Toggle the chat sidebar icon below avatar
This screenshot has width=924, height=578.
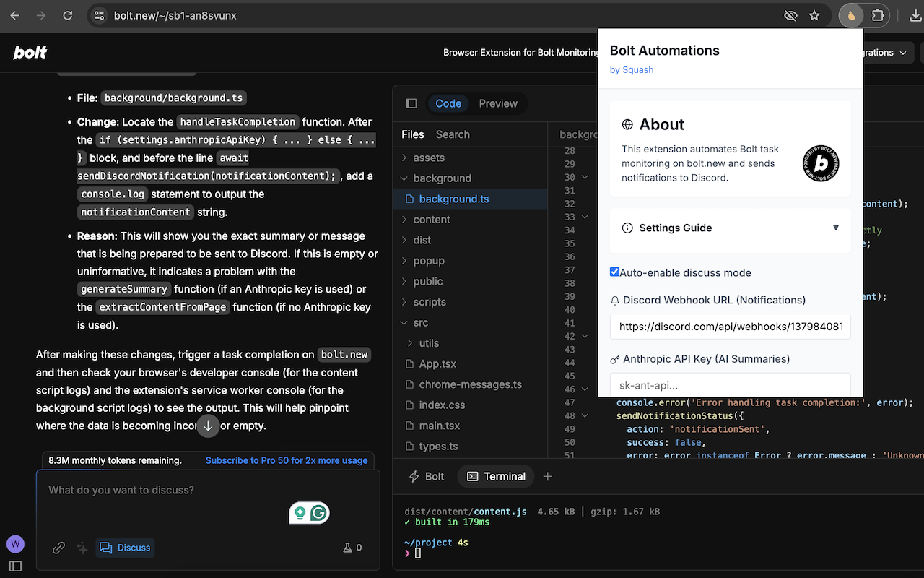[x=15, y=566]
